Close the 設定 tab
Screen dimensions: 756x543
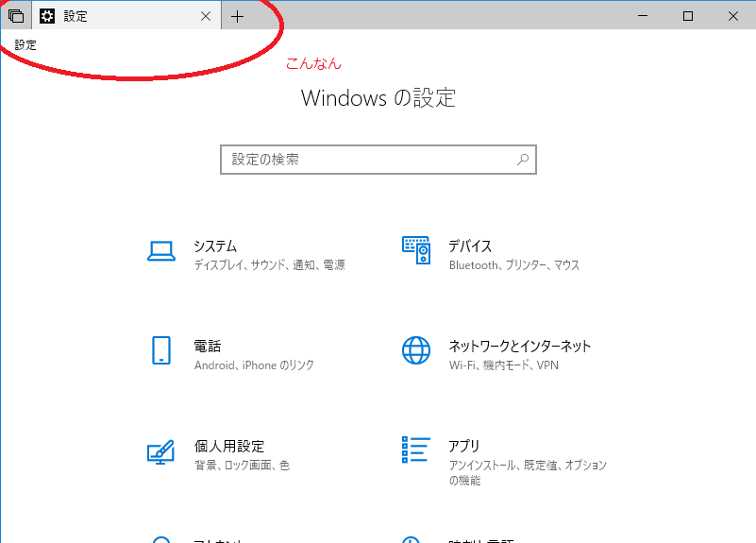206,16
